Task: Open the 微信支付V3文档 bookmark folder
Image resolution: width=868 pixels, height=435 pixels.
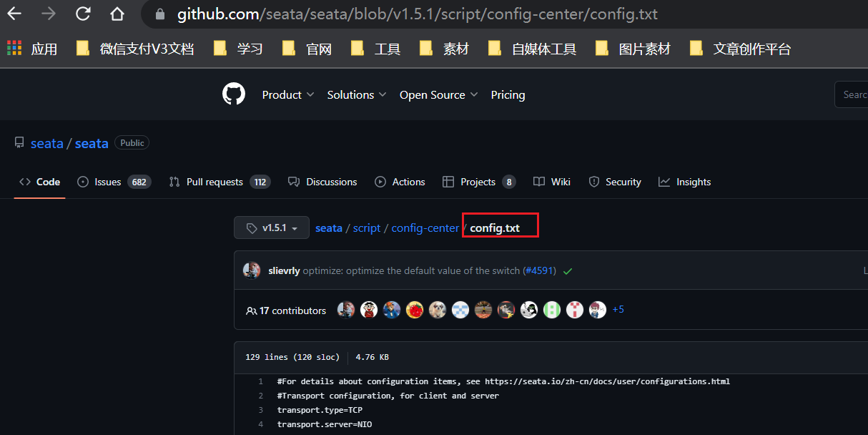Action: pos(135,49)
